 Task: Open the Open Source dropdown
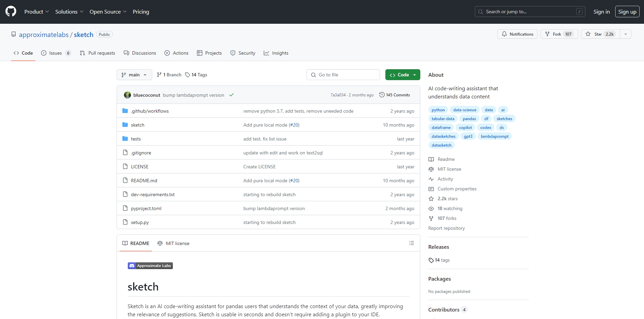[108, 12]
